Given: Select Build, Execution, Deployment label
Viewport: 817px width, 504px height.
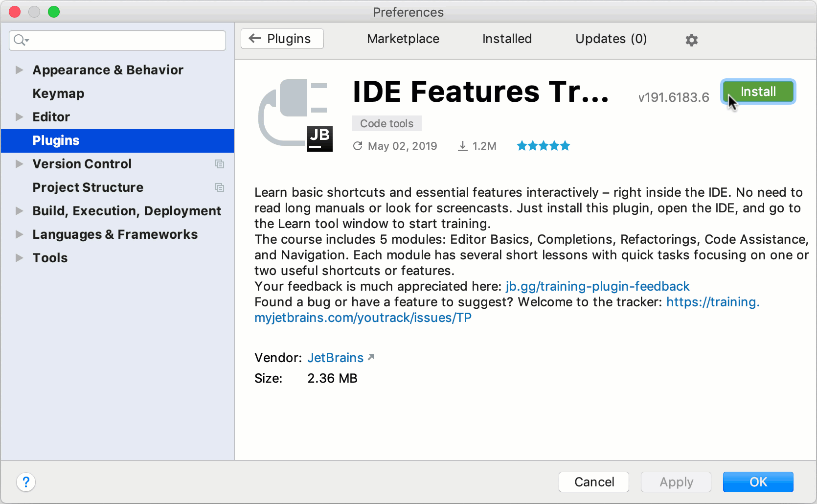Looking at the screenshot, I should pos(127,211).
